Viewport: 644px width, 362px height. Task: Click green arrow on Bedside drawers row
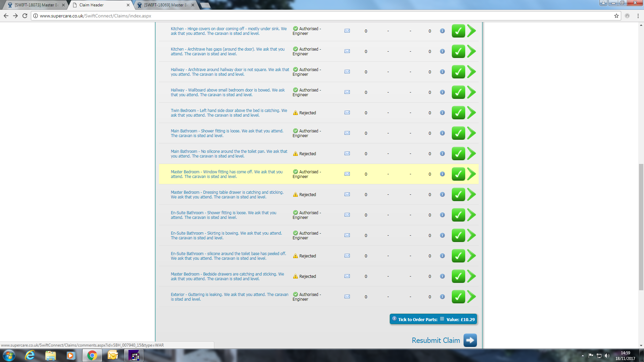point(472,276)
